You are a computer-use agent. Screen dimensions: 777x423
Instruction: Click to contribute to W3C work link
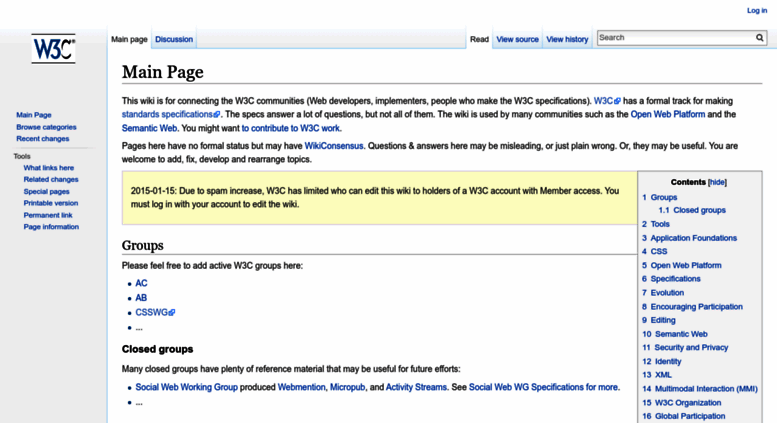coord(290,128)
